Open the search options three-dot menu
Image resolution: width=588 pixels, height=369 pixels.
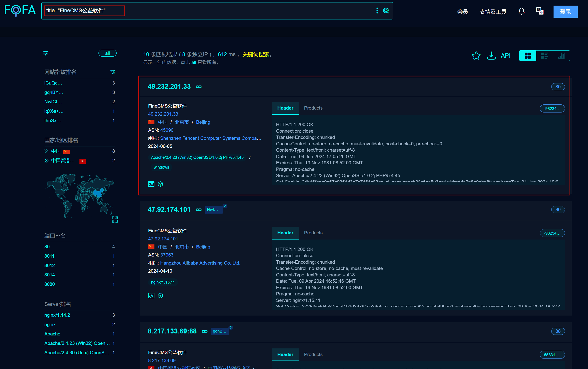click(x=377, y=11)
